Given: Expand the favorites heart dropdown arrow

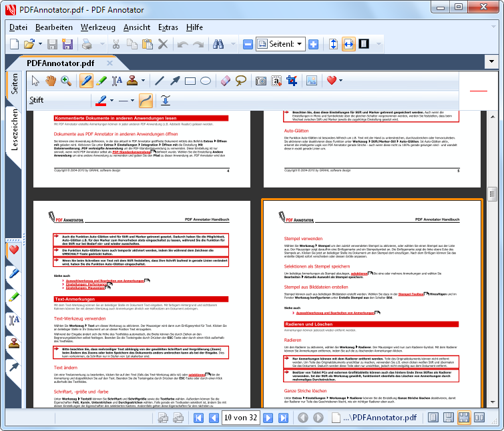Looking at the screenshot, I should 340,81.
